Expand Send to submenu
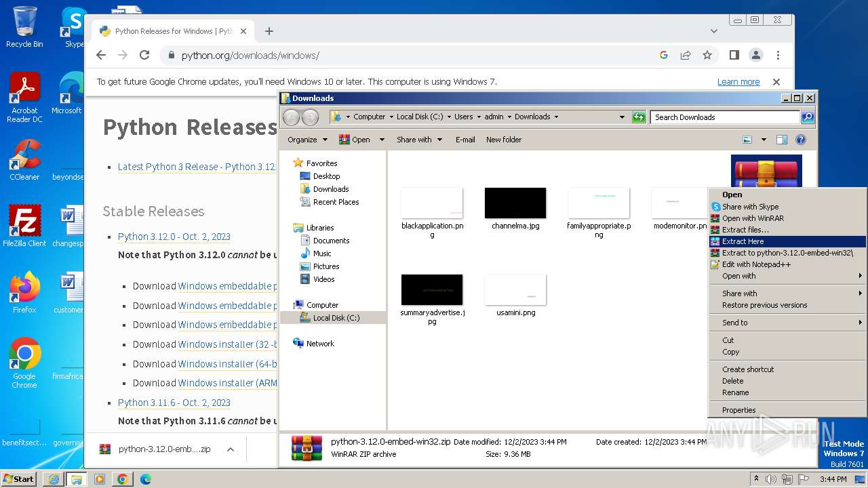 click(787, 323)
